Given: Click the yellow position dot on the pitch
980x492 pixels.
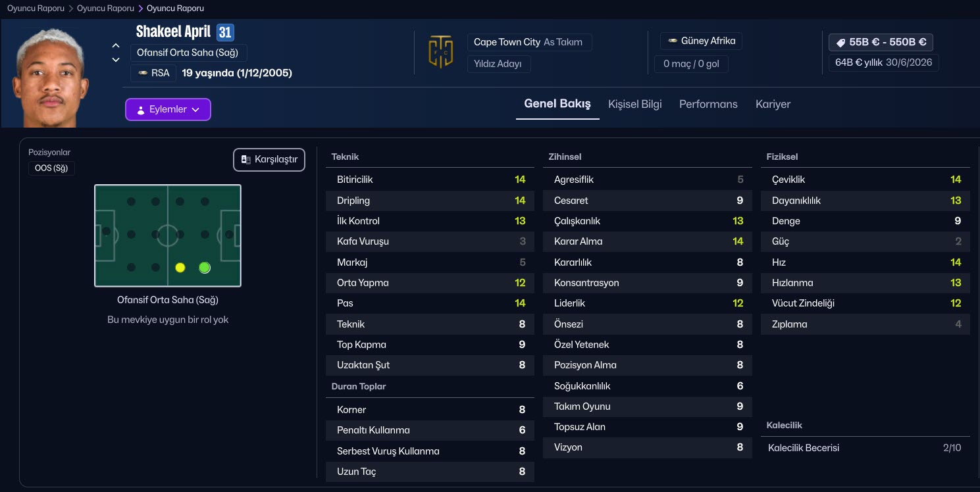Looking at the screenshot, I should 180,268.
